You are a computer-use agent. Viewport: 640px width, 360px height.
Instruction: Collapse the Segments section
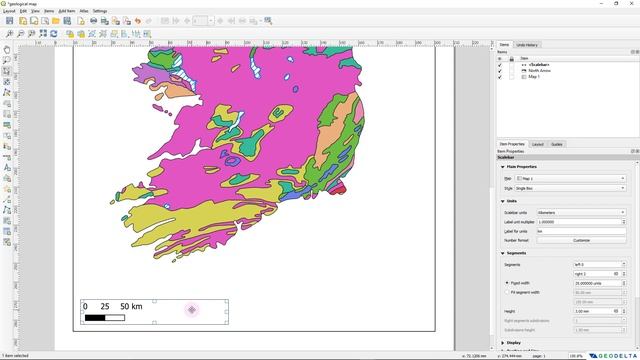pyautogui.click(x=503, y=253)
